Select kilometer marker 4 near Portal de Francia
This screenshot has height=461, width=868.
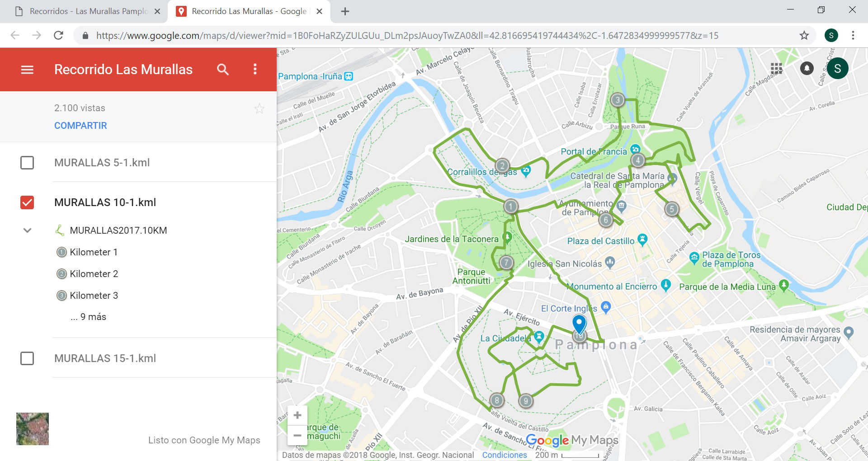coord(638,160)
